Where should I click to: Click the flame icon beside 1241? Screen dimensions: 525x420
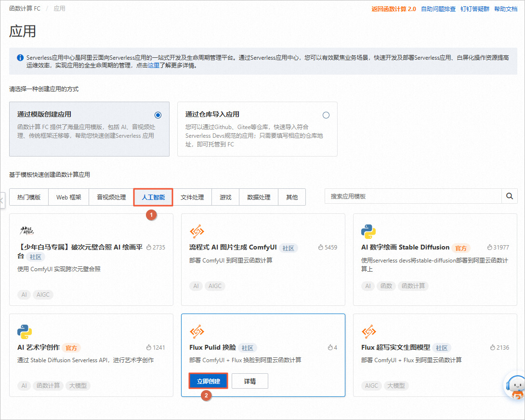click(x=149, y=347)
